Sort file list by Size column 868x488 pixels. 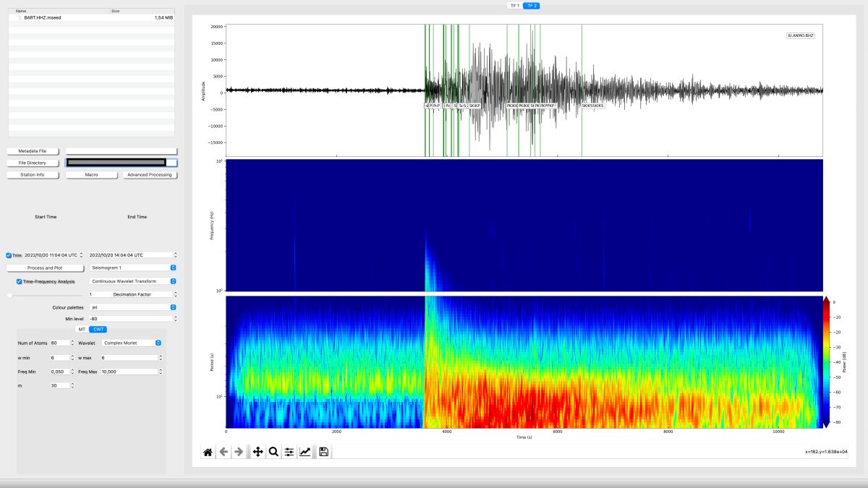(x=142, y=11)
